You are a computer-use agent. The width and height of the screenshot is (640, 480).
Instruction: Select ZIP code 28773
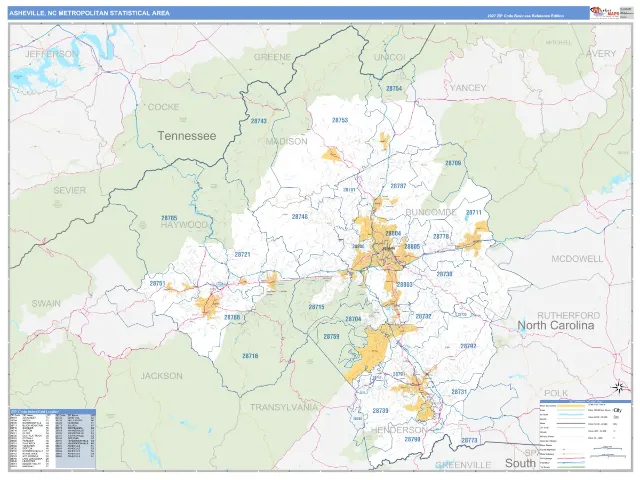tap(469, 440)
